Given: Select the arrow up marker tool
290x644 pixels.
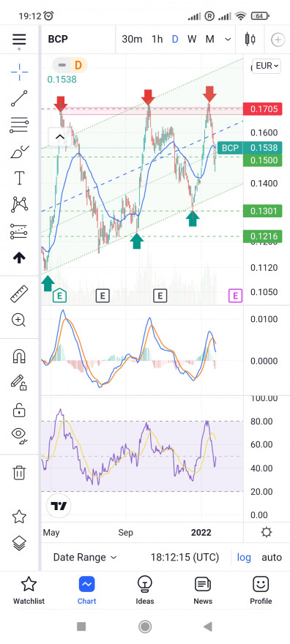Looking at the screenshot, I should 19,258.
